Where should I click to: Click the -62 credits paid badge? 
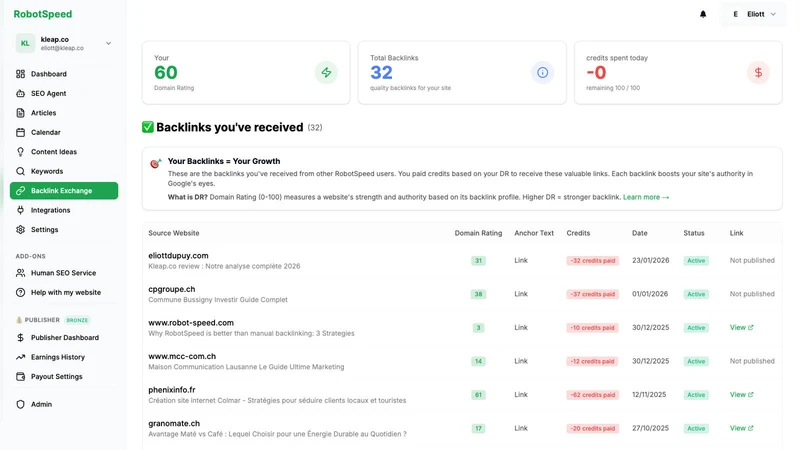(x=592, y=395)
